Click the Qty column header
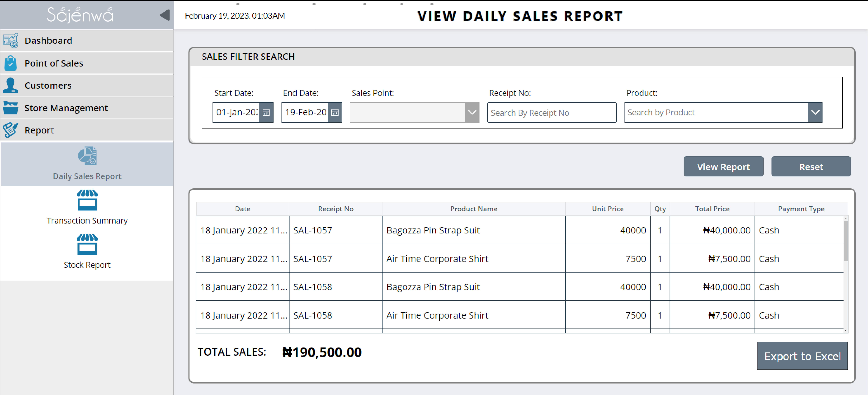The height and width of the screenshot is (395, 868). 660,209
